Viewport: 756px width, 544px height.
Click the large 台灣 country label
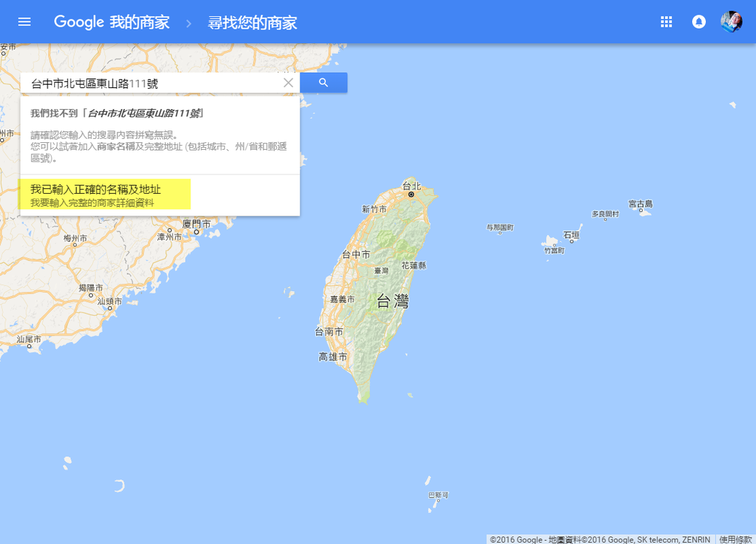tap(392, 301)
